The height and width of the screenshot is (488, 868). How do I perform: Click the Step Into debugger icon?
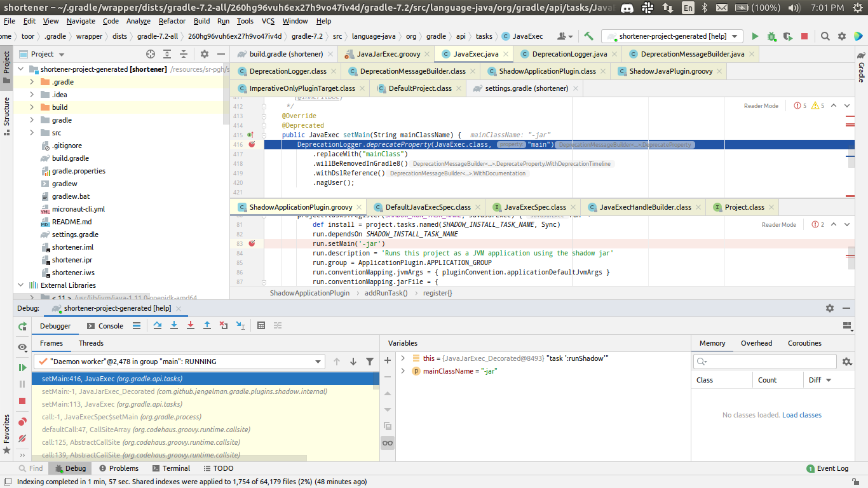pos(173,325)
